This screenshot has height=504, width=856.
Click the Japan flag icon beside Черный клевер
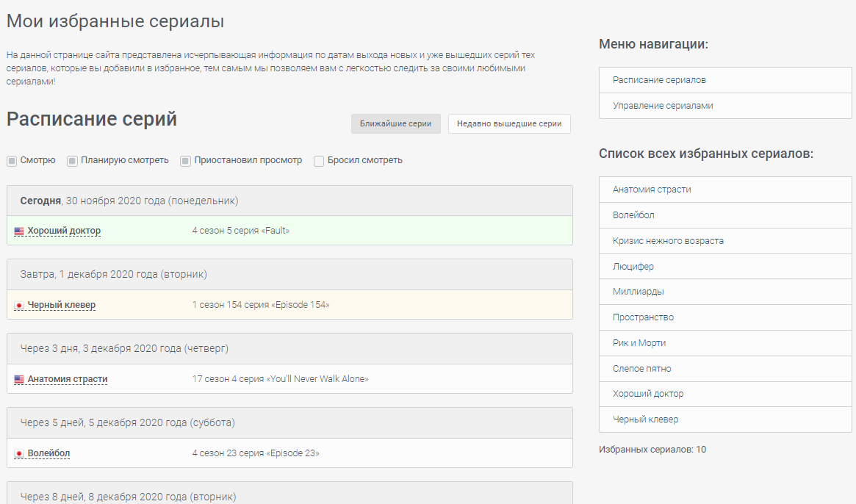pyautogui.click(x=19, y=306)
